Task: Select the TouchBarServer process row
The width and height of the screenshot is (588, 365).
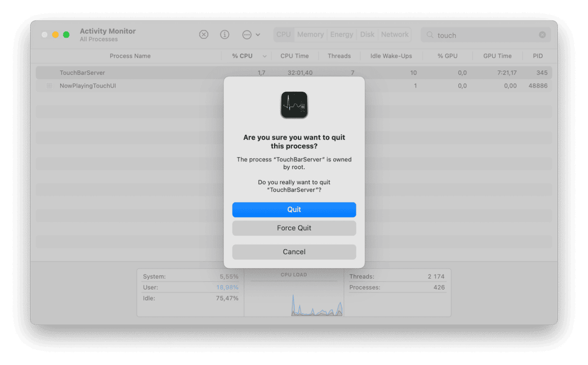Action: [x=121, y=73]
